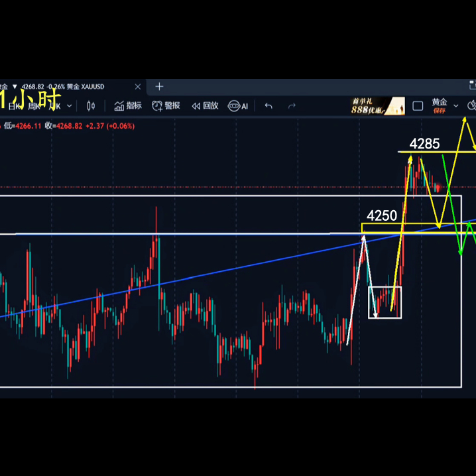
Task: Select the 4285 price level label
Action: click(424, 143)
